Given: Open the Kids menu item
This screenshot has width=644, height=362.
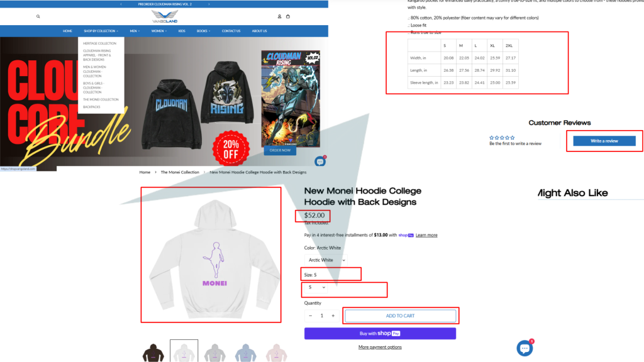Looking at the screenshot, I should (x=182, y=31).
